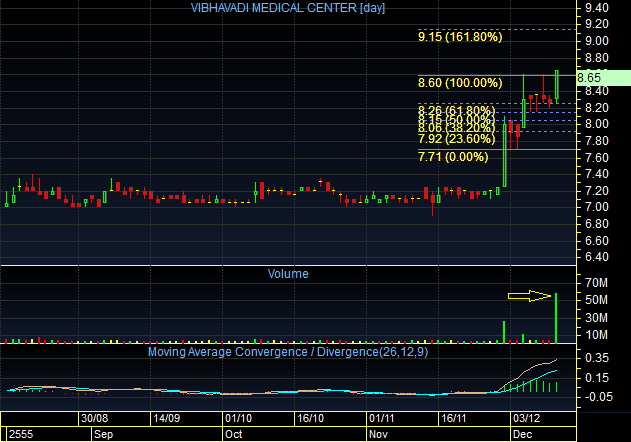Viewport: 631px width, 442px height.
Task: Click the current price tag 8.65
Action: point(603,78)
